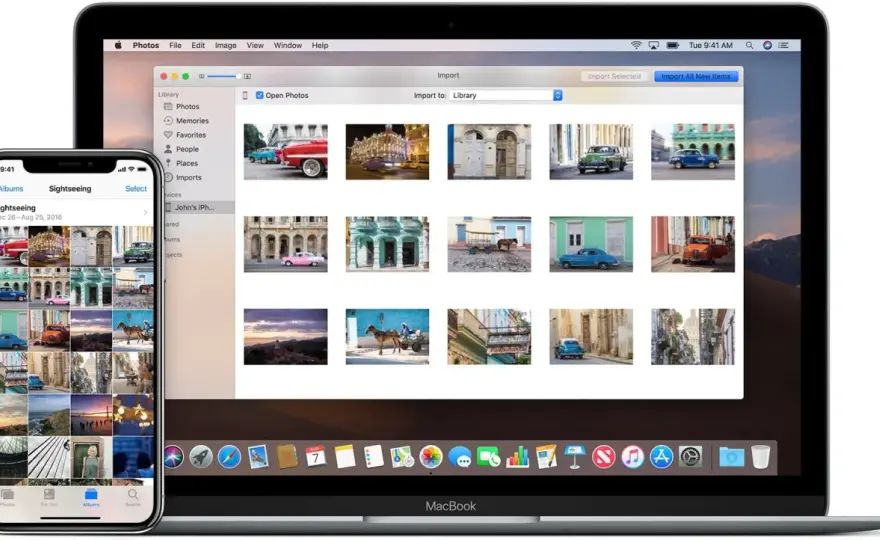This screenshot has height=540, width=880.
Task: Open the Edit menu
Action: (x=198, y=45)
